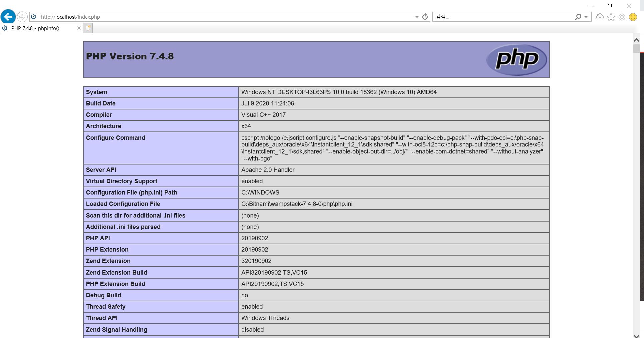
Task: Open a new browser tab
Action: tap(87, 28)
